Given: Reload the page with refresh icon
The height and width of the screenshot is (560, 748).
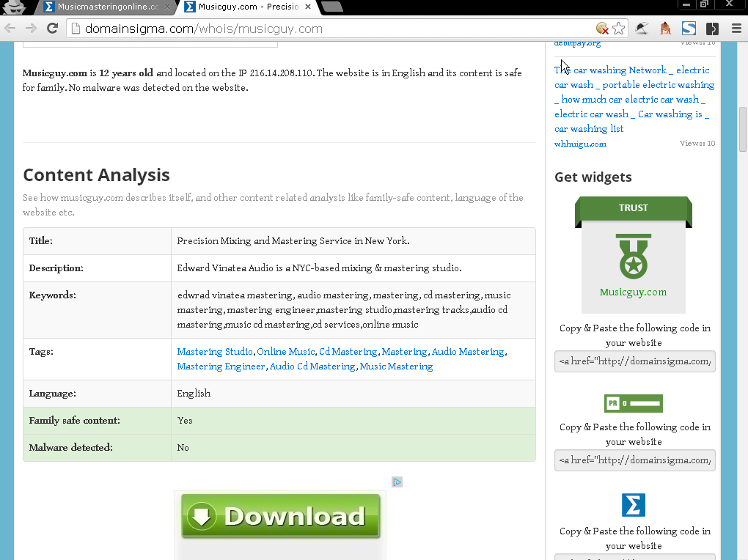Looking at the screenshot, I should point(53,29).
